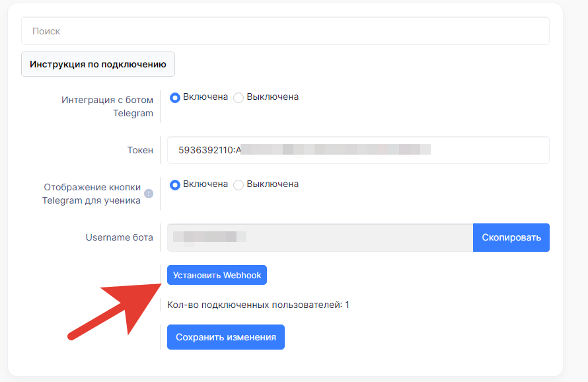Click the Username бота label

(x=119, y=237)
